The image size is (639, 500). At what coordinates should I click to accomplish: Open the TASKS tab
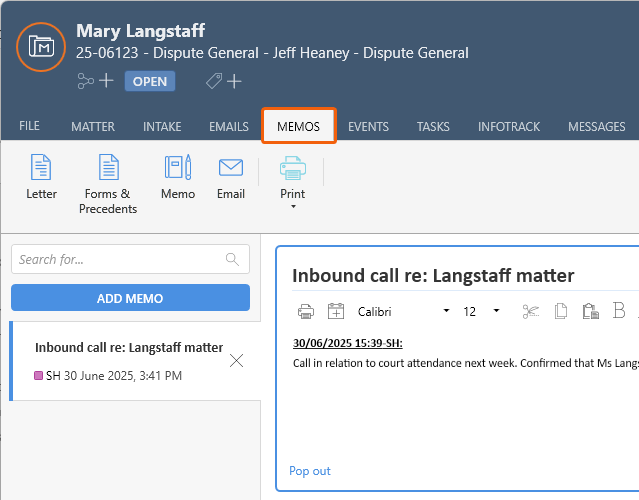[x=433, y=126]
